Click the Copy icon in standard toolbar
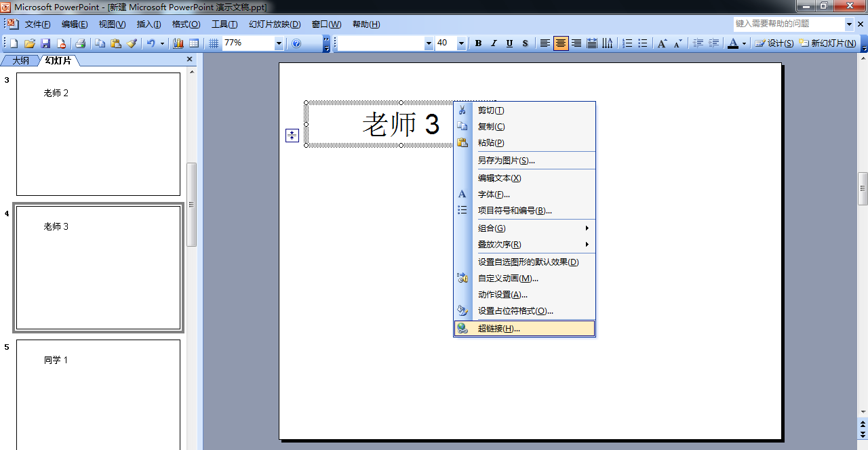 (100, 43)
